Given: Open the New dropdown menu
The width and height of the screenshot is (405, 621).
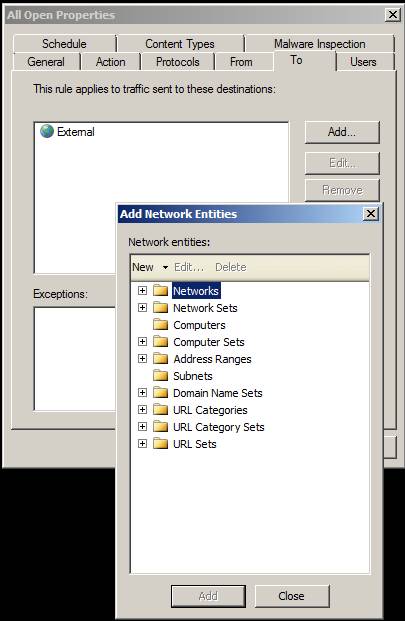Looking at the screenshot, I should 150,267.
